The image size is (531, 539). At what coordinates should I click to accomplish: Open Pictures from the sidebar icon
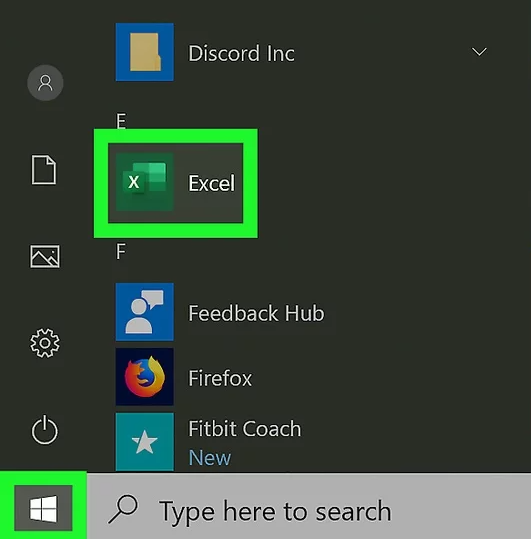(45, 256)
